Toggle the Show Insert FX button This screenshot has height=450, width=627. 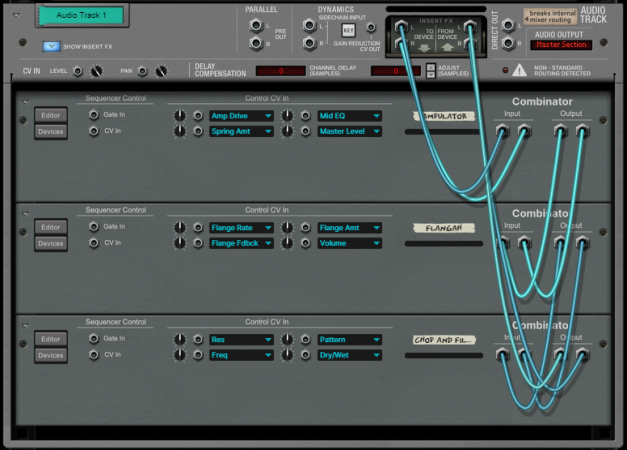coord(51,46)
